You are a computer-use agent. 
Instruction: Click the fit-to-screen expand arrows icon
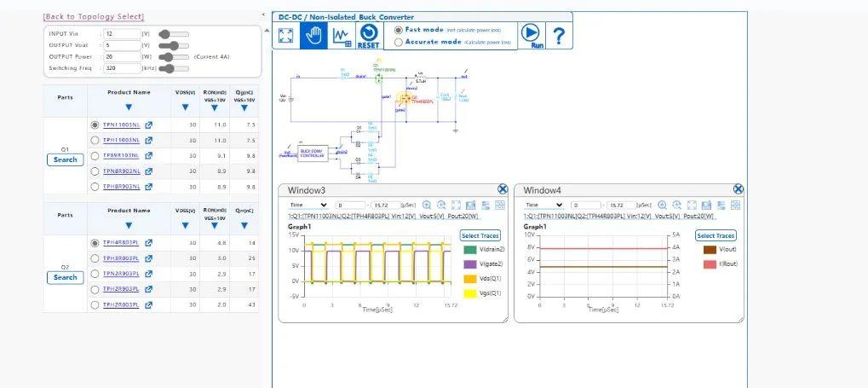point(285,36)
